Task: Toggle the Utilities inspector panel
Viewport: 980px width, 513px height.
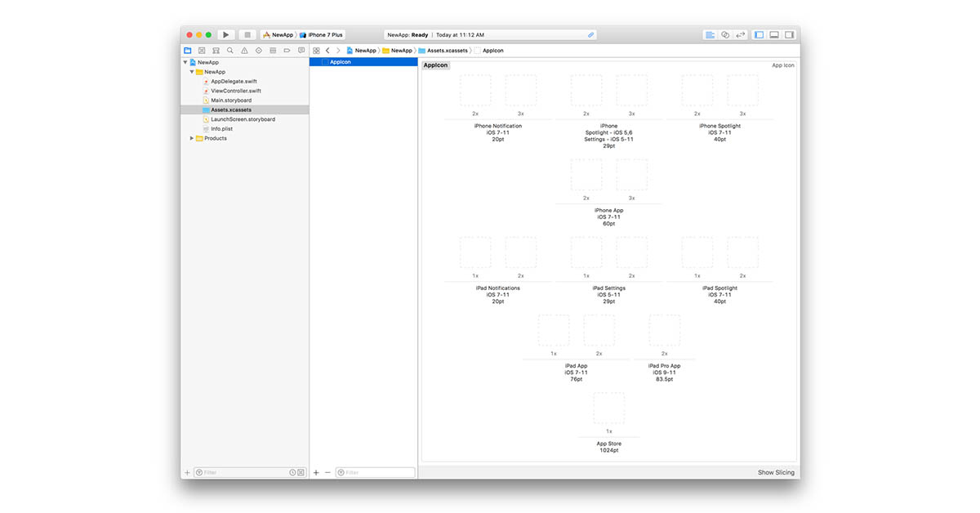Action: pyautogui.click(x=789, y=34)
